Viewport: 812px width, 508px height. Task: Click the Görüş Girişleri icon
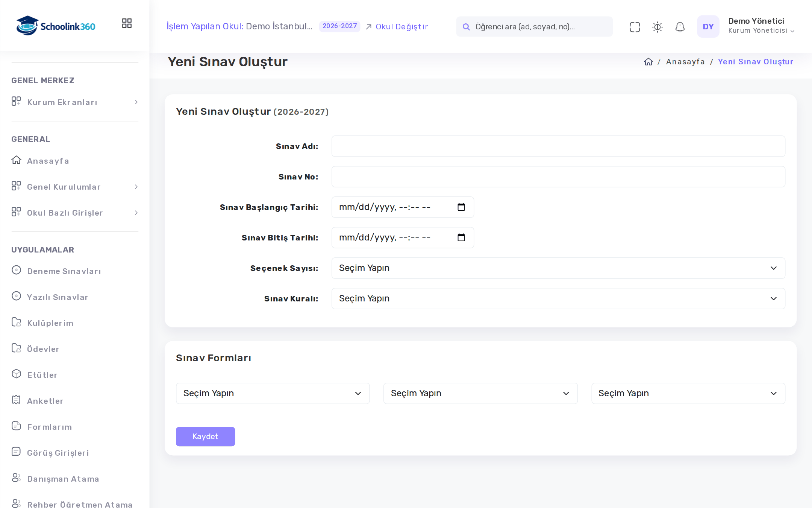(x=16, y=452)
